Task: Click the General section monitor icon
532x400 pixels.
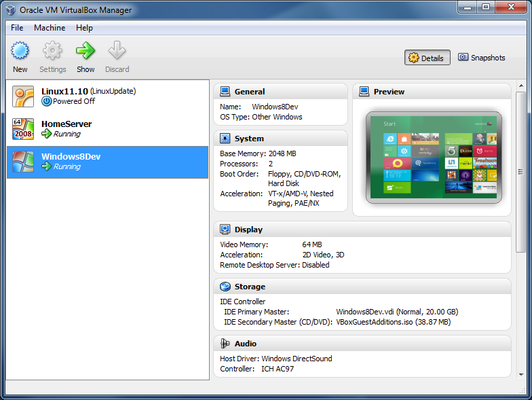Action: 225,91
